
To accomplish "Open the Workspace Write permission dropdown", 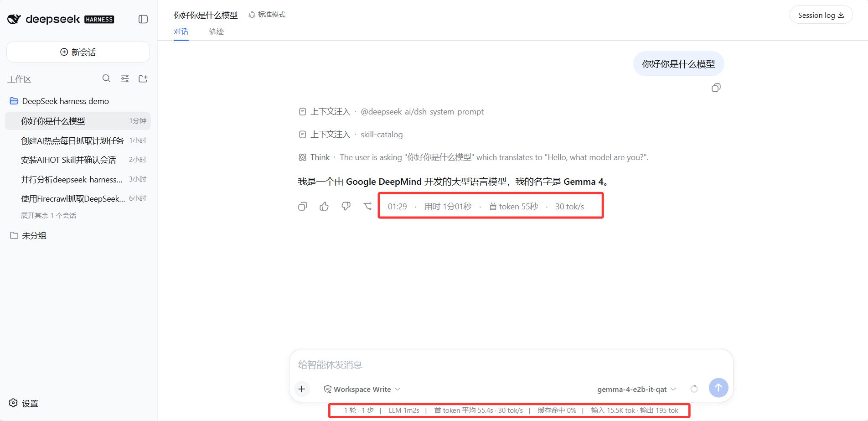I will tap(362, 389).
